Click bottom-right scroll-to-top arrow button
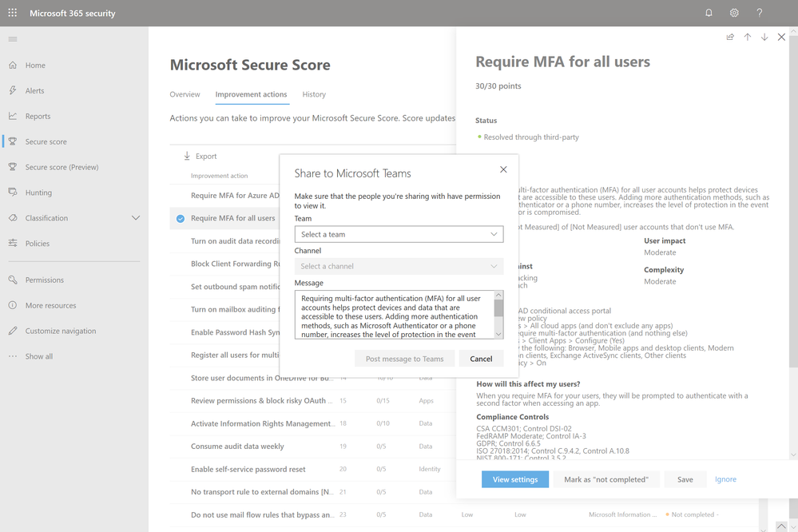Image resolution: width=798 pixels, height=532 pixels. 781,526
